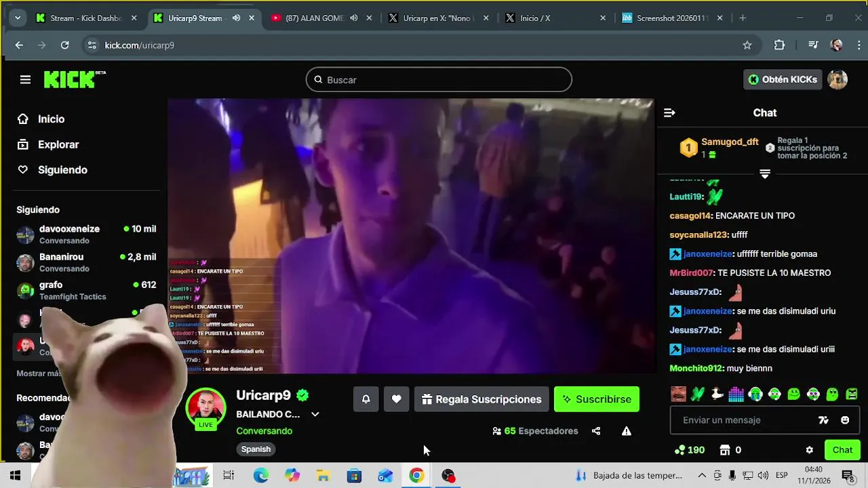
Task: View site information icon in address bar
Action: point(92,45)
